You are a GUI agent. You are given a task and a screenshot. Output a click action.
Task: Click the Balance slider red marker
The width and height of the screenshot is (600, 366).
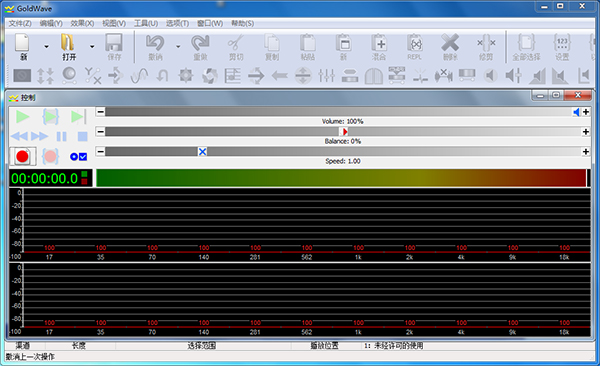(x=344, y=132)
